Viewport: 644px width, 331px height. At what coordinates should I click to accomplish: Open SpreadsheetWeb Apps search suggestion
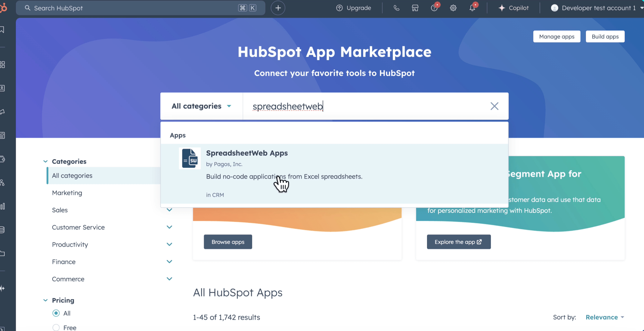334,174
